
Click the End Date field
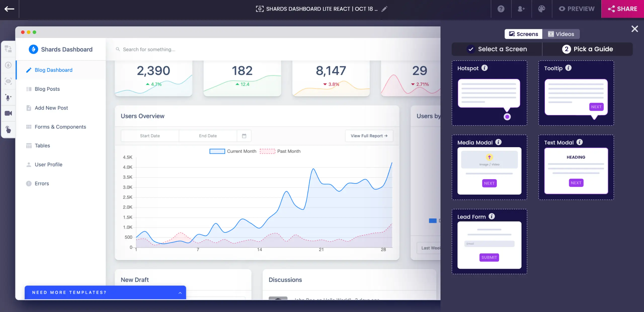tap(208, 136)
